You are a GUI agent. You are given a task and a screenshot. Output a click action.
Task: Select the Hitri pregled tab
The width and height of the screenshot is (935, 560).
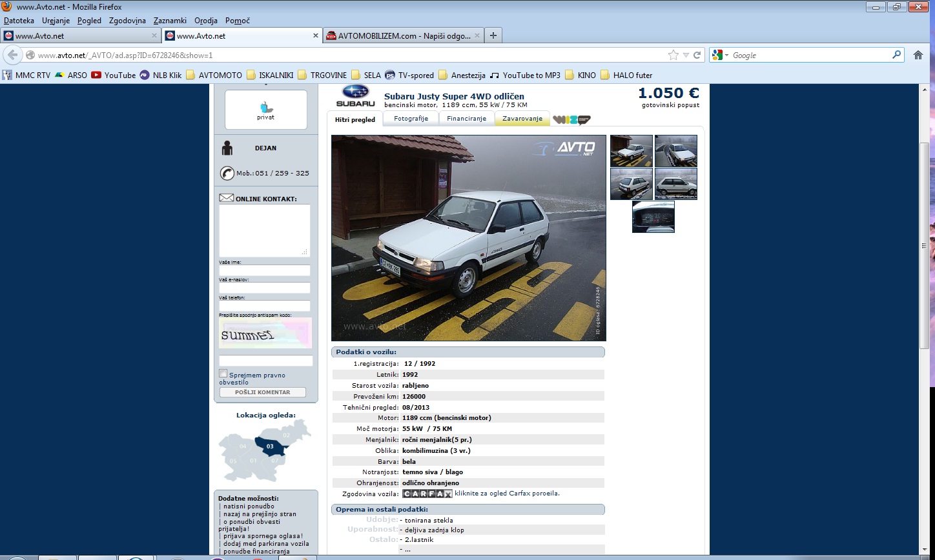354,119
